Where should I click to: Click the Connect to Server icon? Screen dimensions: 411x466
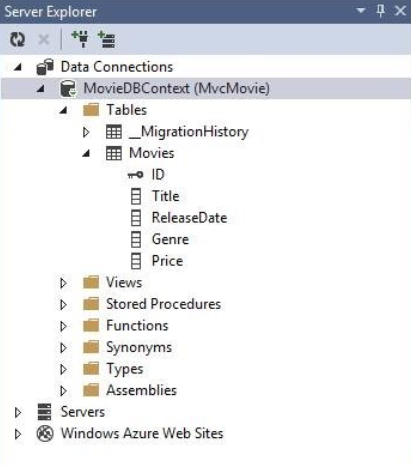tap(107, 39)
